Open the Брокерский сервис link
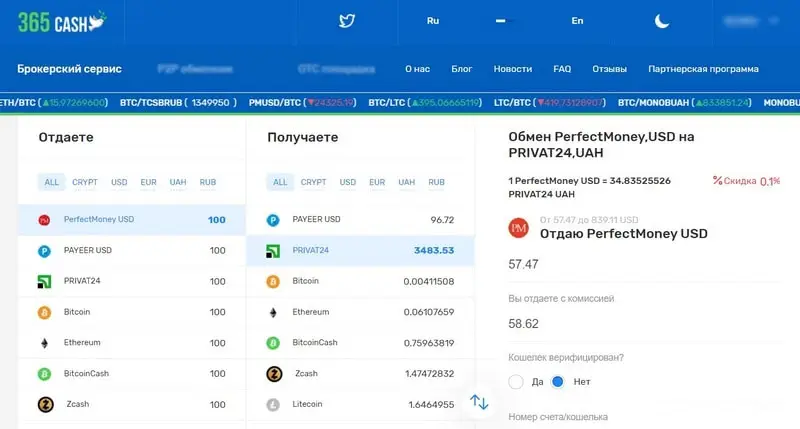The image size is (800, 429). point(70,69)
